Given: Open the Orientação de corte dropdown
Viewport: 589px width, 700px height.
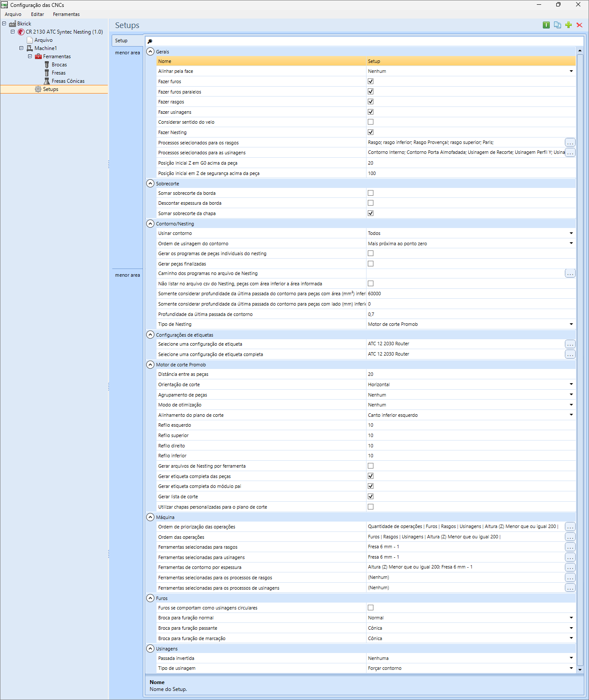Looking at the screenshot, I should pos(571,384).
